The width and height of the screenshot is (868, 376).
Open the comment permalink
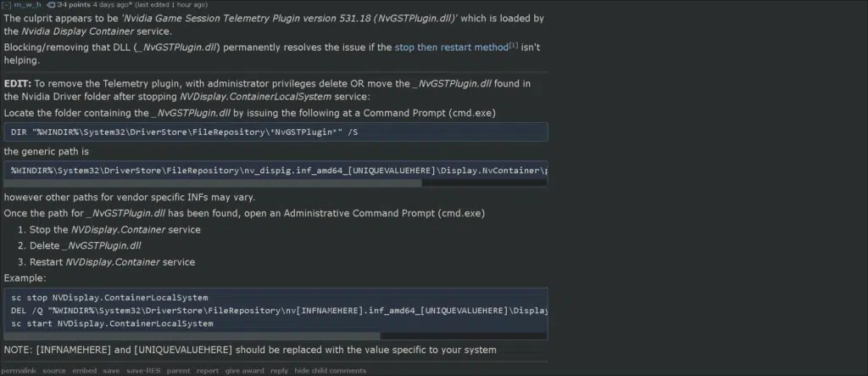[x=19, y=370]
